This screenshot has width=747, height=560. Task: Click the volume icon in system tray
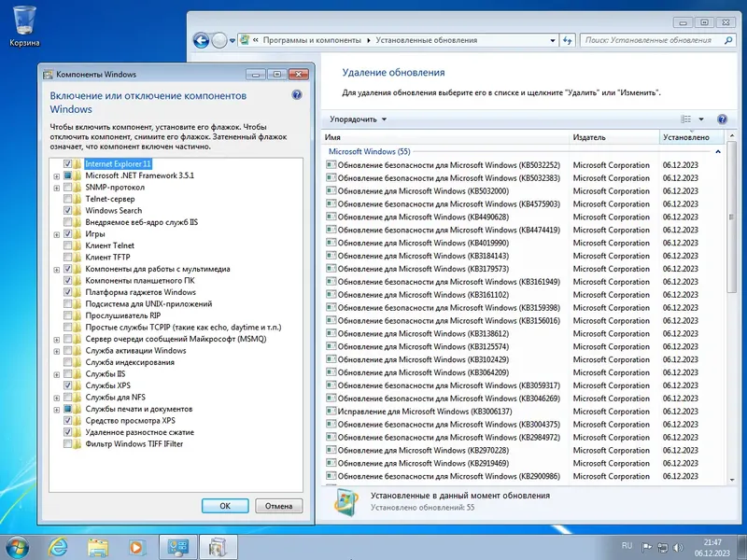(x=677, y=548)
